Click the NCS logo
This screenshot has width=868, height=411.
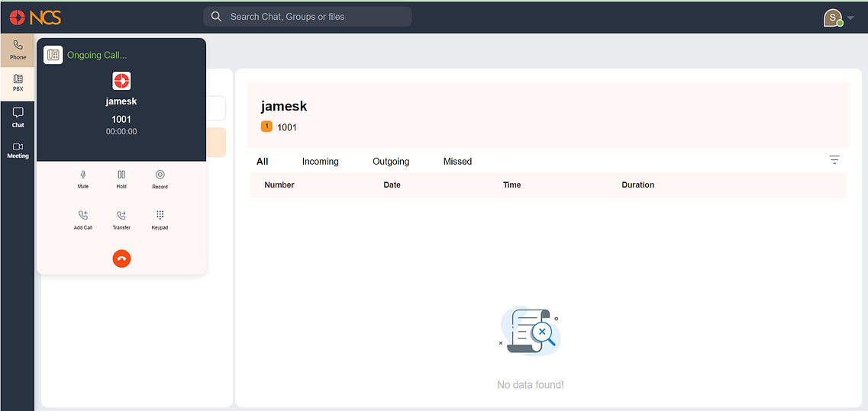pos(35,17)
